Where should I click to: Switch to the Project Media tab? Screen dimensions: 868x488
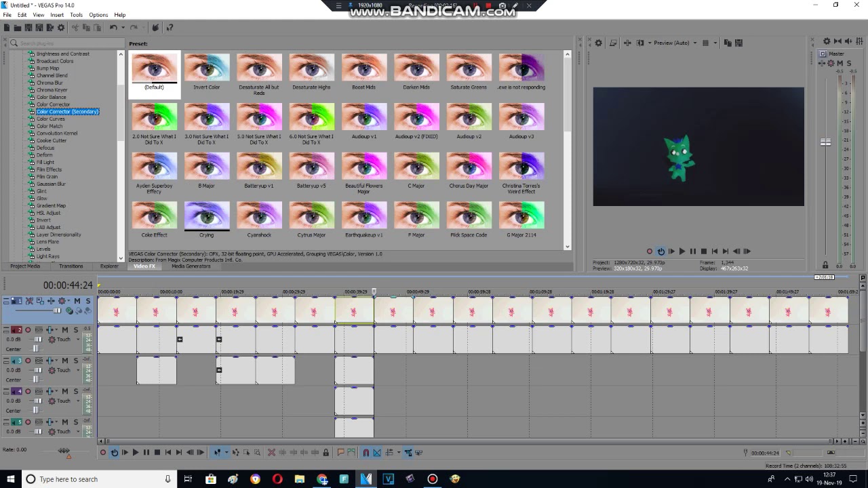pos(25,266)
